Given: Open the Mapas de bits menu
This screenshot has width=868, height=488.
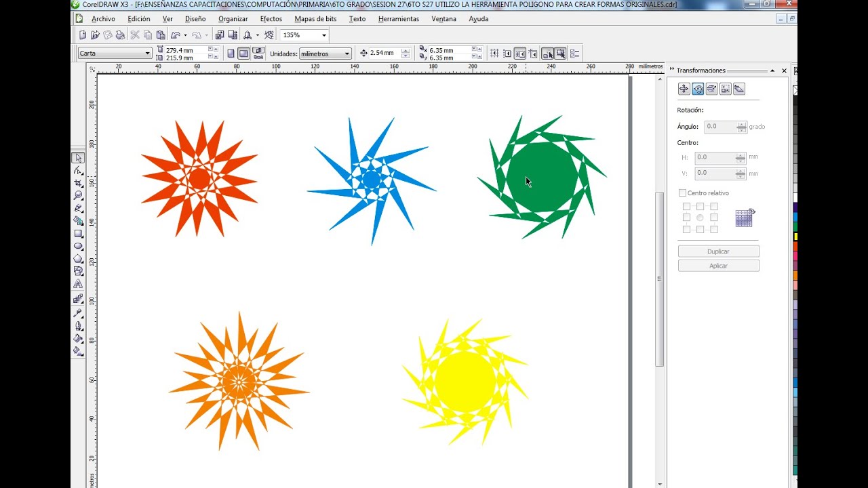Looking at the screenshot, I should 316,19.
